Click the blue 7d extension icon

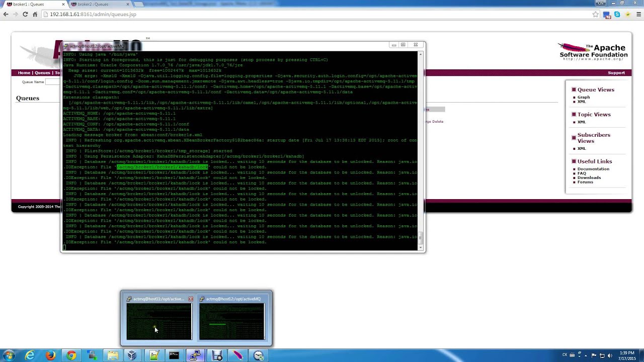607,15
